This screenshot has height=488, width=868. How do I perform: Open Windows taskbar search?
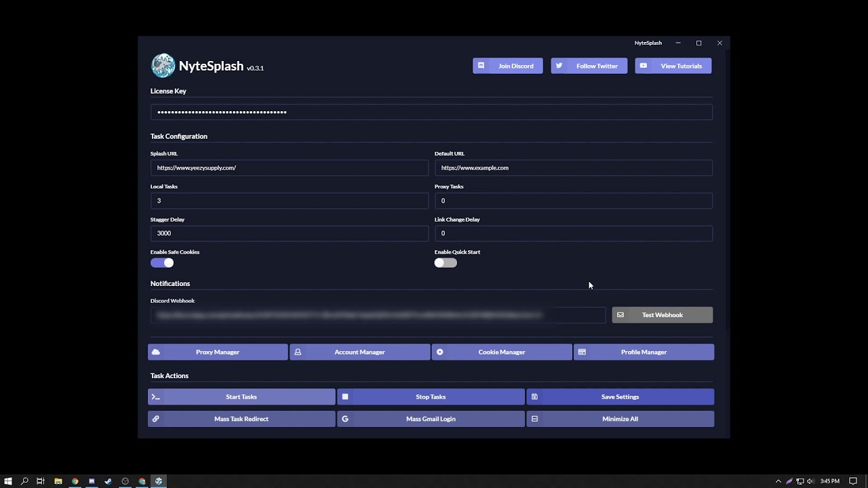24,481
